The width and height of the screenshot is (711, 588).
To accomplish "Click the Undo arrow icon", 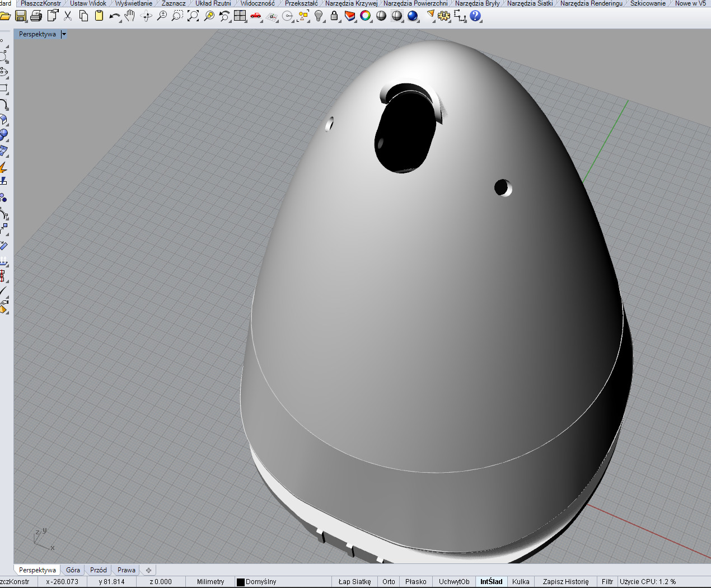I will [114, 16].
